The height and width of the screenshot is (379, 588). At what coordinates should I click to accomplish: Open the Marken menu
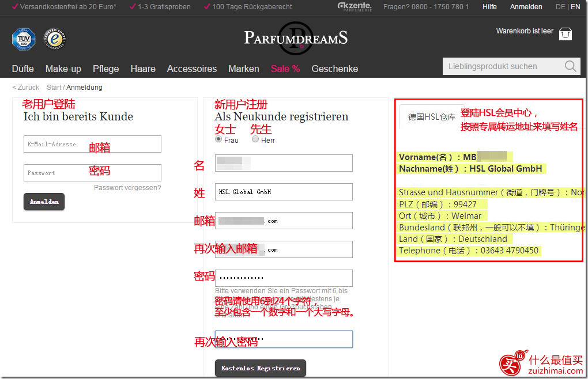(244, 69)
